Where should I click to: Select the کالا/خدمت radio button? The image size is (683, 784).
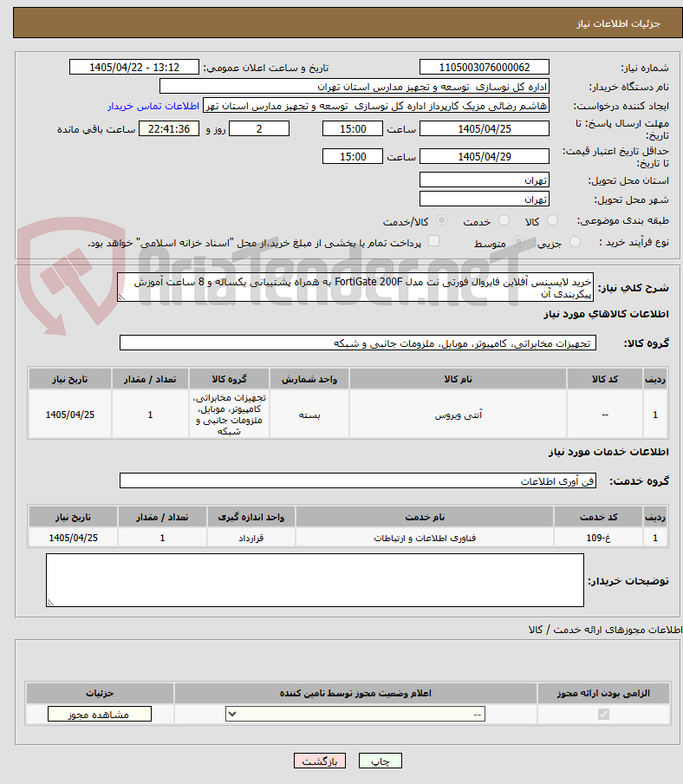pos(442,220)
